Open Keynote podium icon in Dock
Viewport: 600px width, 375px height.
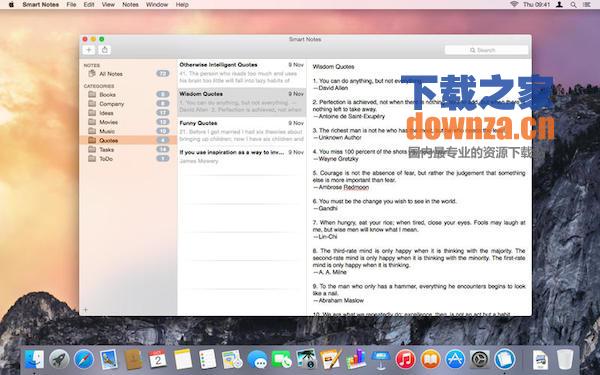pos(381,360)
